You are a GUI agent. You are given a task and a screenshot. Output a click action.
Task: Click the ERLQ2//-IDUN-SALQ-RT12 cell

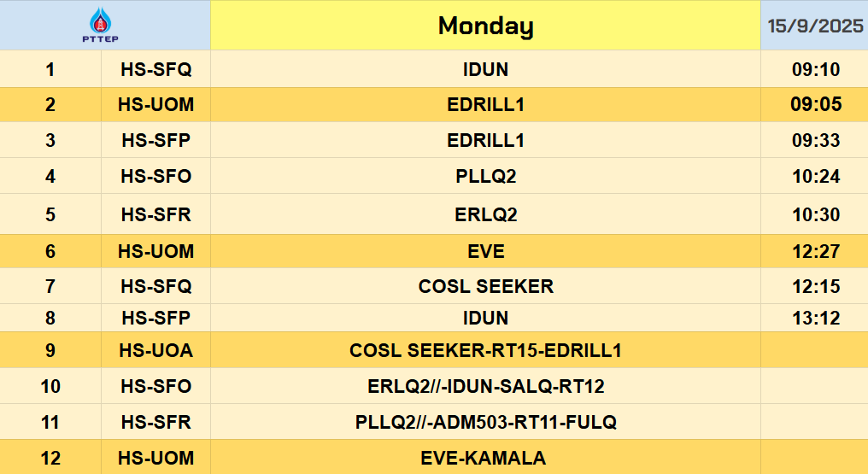click(x=485, y=387)
